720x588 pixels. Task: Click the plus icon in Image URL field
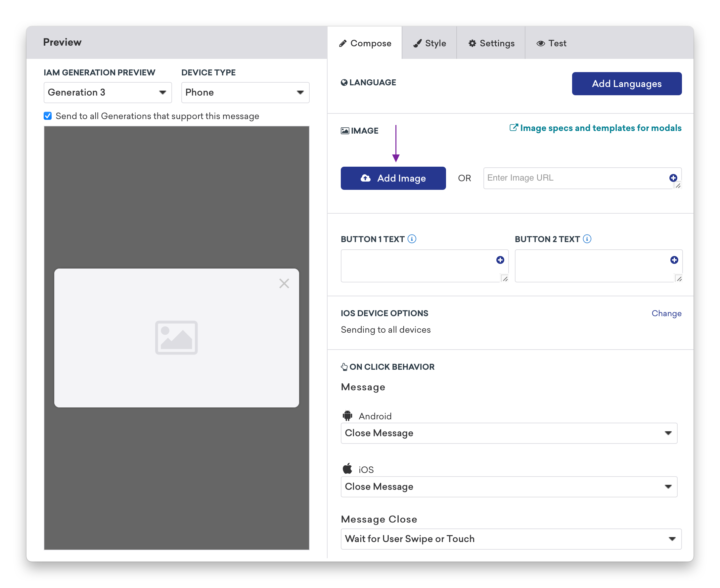click(673, 178)
